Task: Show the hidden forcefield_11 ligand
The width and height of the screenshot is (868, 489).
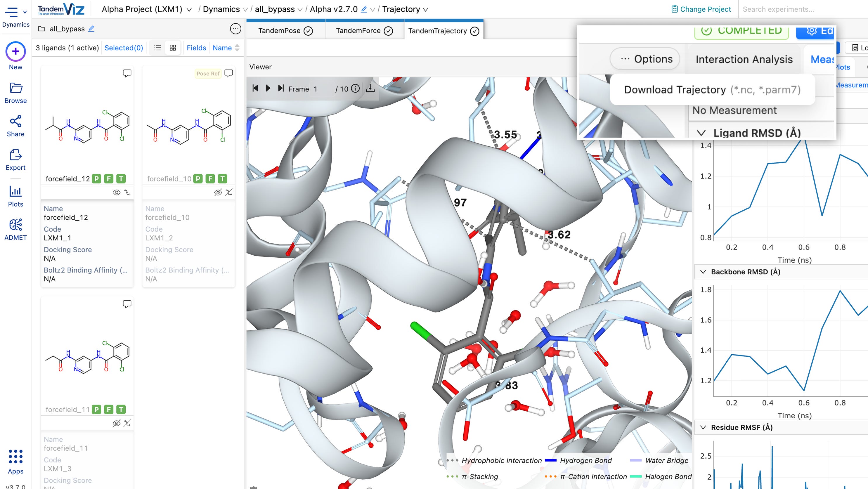Action: coord(116,423)
